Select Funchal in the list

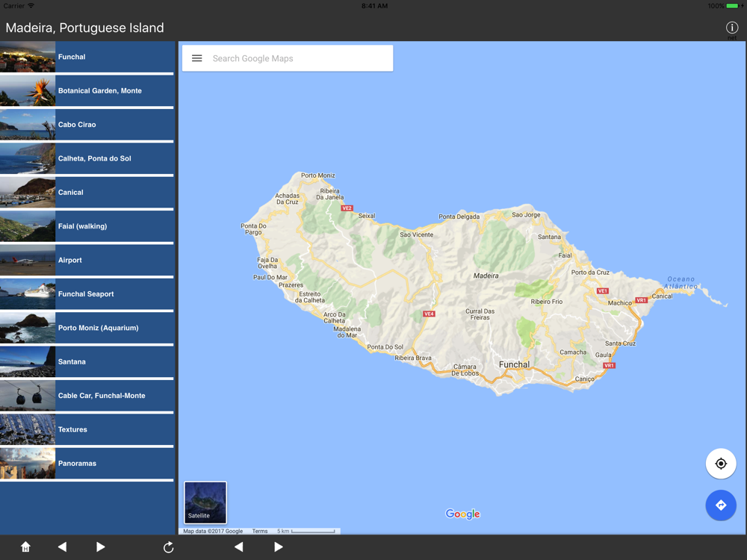[x=87, y=57]
